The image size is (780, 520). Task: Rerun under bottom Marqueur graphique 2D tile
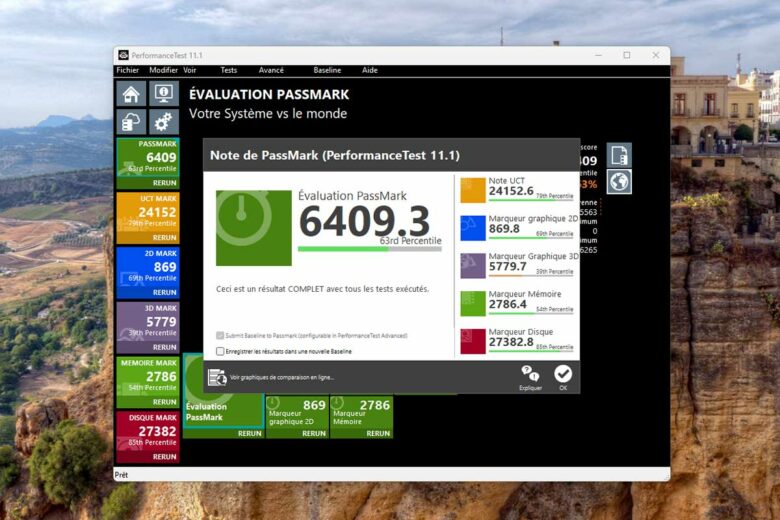tap(314, 433)
